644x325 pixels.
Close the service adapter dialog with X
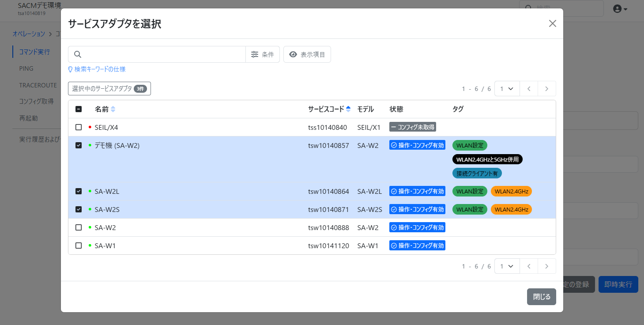click(x=552, y=24)
